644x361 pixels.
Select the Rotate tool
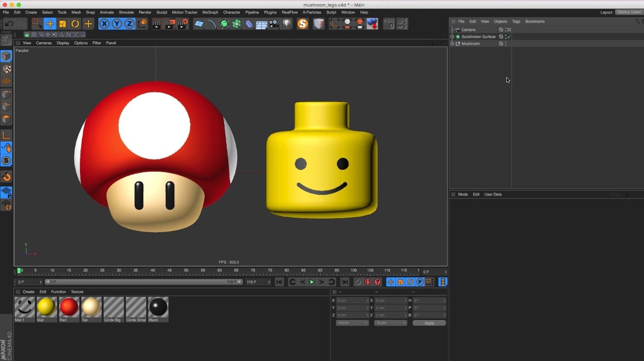click(75, 24)
